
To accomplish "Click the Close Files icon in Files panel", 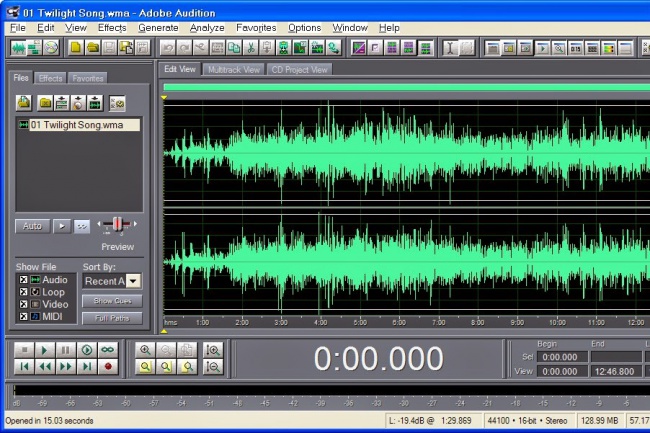I will [x=45, y=103].
